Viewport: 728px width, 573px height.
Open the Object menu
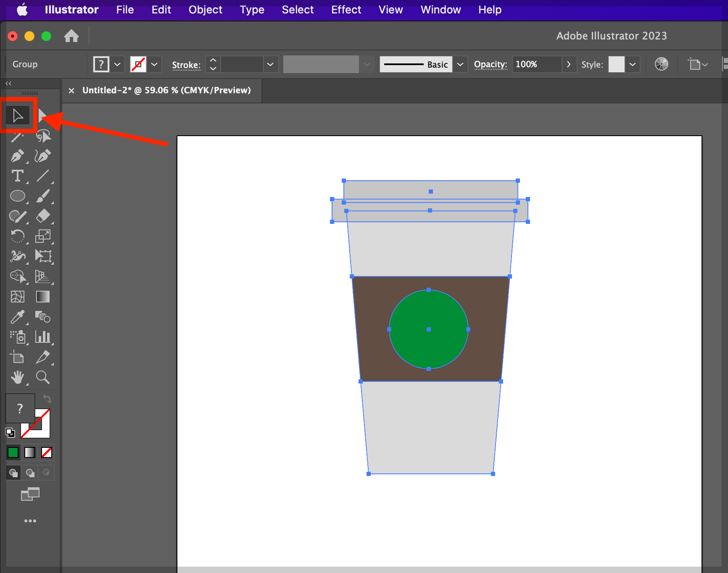[x=205, y=10]
